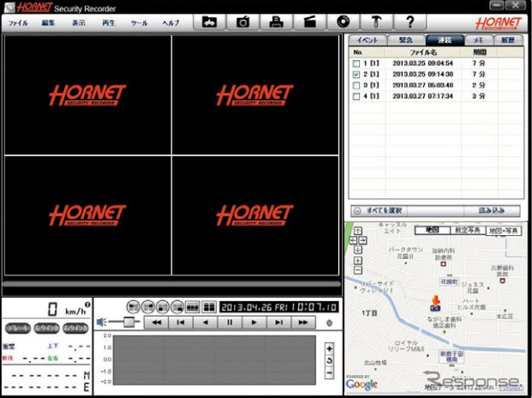
Task: Select the row 2013.03.25 09:04:54
Action: (x=436, y=63)
